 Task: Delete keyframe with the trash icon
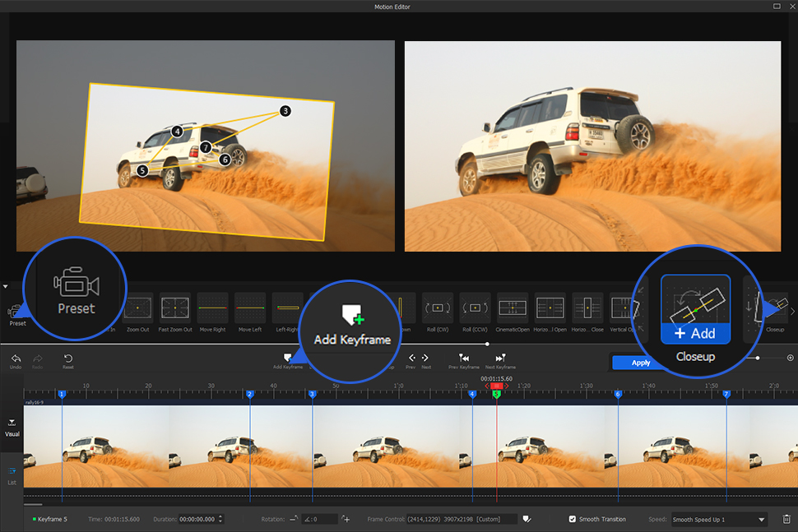click(786, 519)
